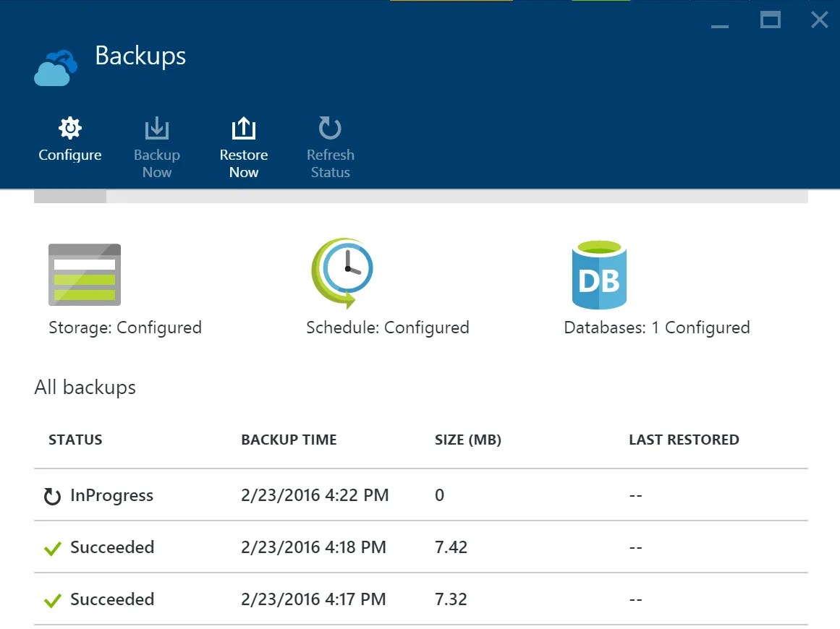Click the green checkmark for 4:18 PM backup
Viewport: 840px width, 629px height.
point(53,548)
